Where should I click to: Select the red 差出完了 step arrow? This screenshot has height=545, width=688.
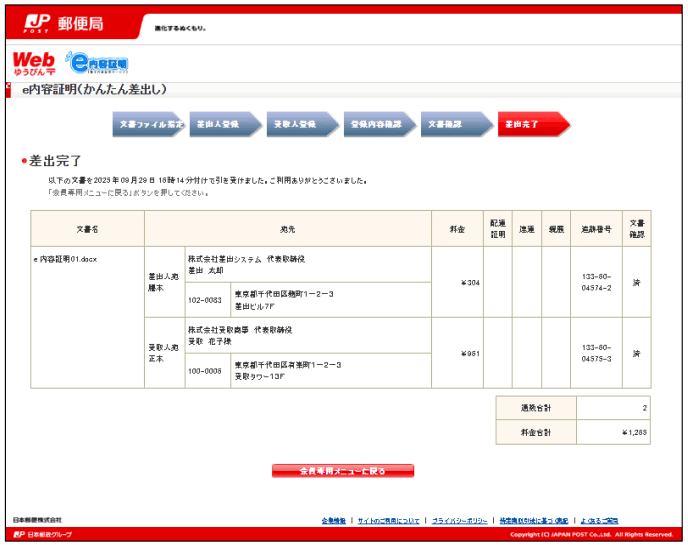(534, 124)
